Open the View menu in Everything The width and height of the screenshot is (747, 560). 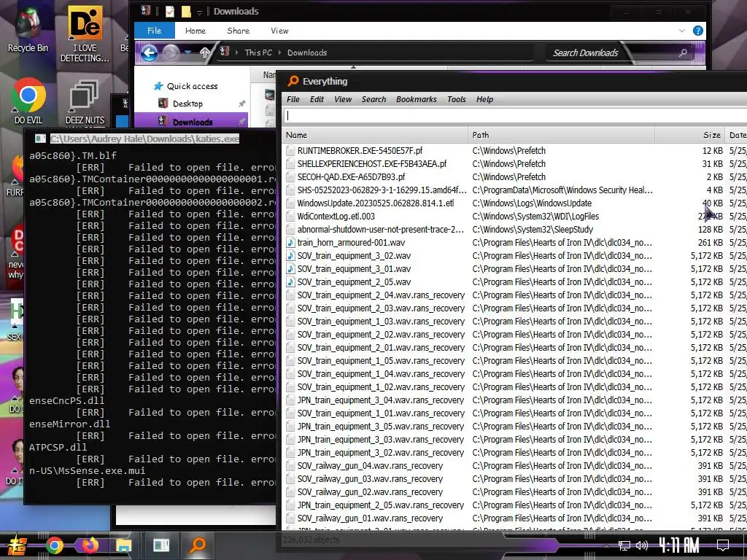click(343, 99)
